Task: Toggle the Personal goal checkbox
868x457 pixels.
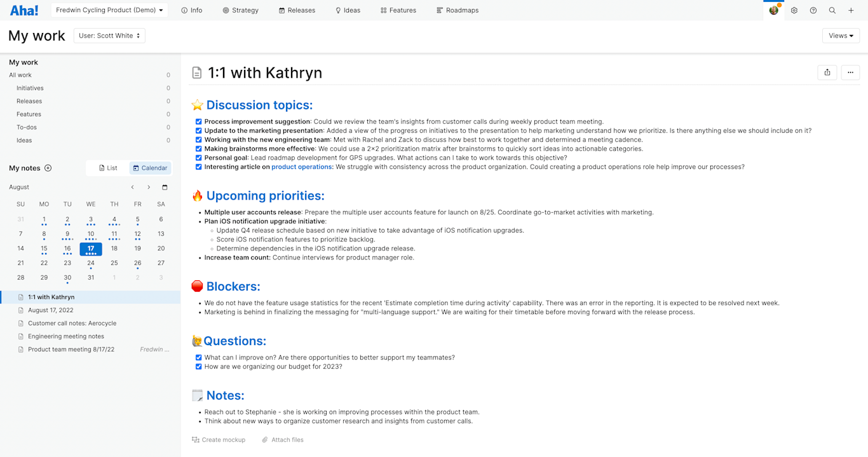Action: tap(199, 158)
